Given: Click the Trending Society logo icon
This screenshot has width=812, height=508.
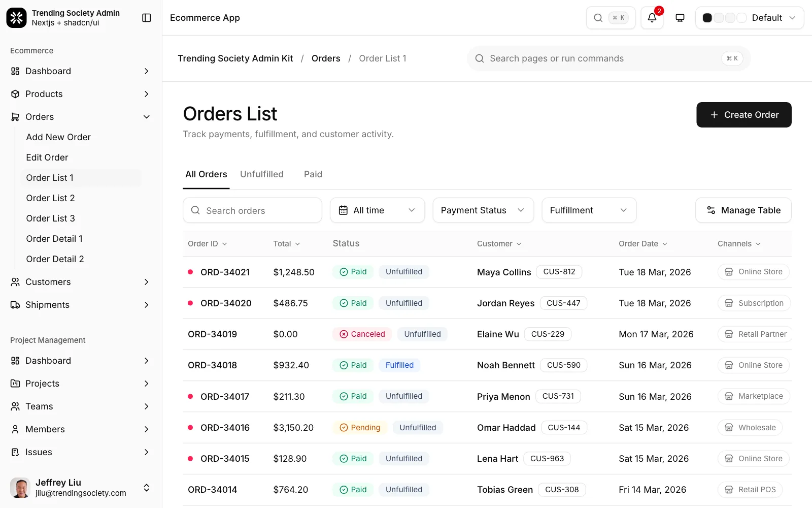Looking at the screenshot, I should click(x=16, y=18).
